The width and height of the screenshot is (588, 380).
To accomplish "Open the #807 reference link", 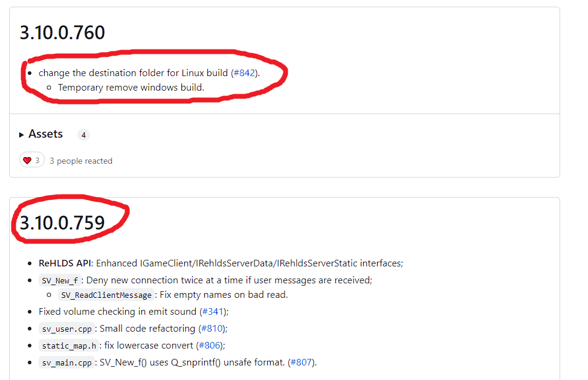I will pos(301,362).
